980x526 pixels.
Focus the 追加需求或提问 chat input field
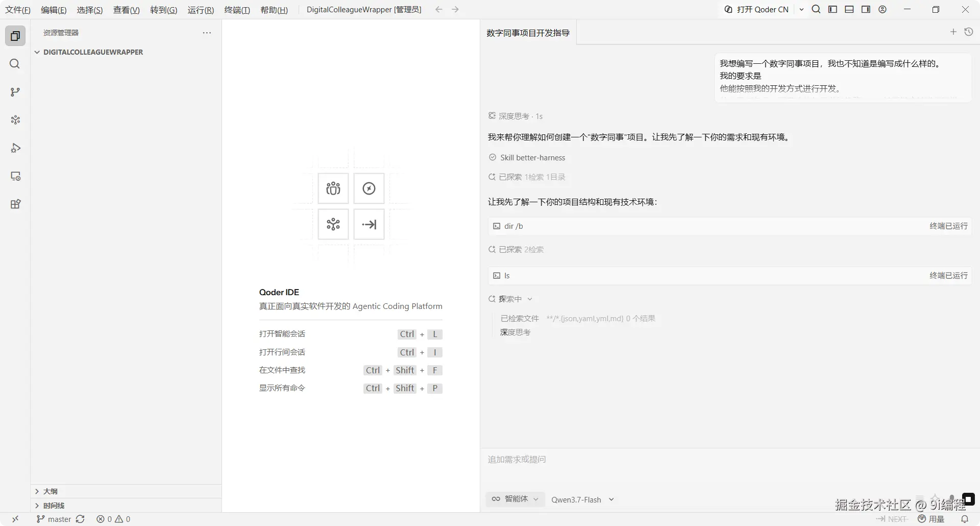(x=729, y=460)
